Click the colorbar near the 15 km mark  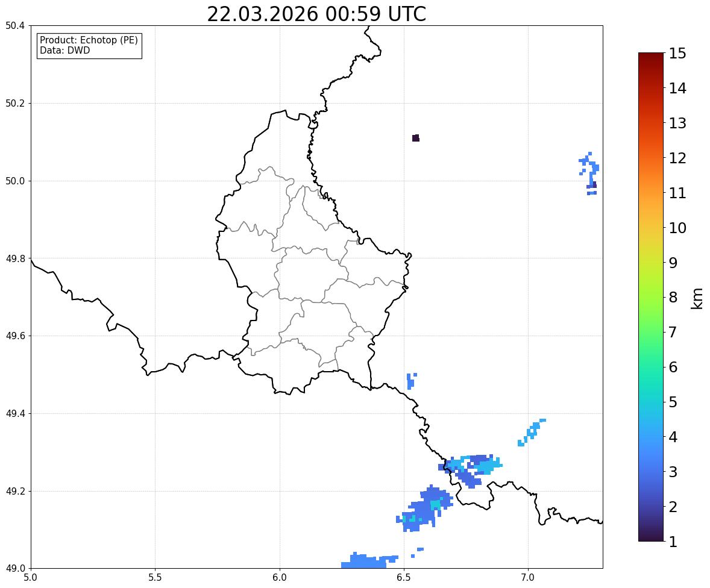[x=651, y=55]
